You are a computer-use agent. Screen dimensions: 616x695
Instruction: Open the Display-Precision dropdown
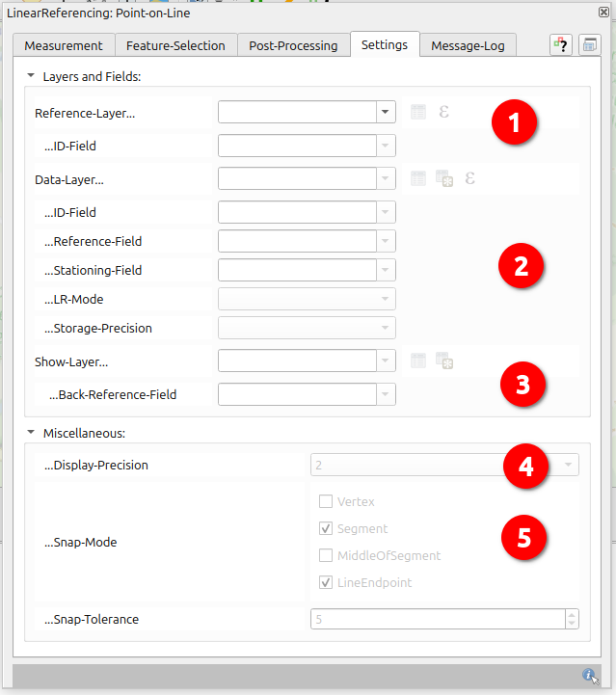(569, 466)
